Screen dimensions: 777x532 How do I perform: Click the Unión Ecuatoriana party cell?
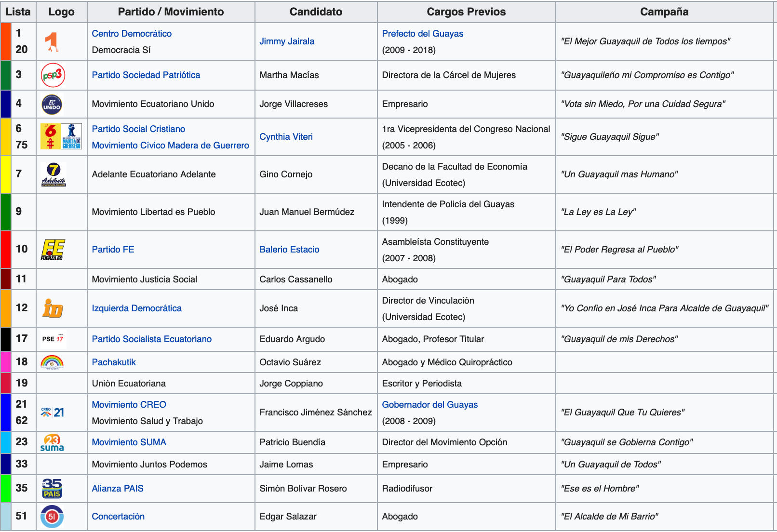pyautogui.click(x=171, y=384)
